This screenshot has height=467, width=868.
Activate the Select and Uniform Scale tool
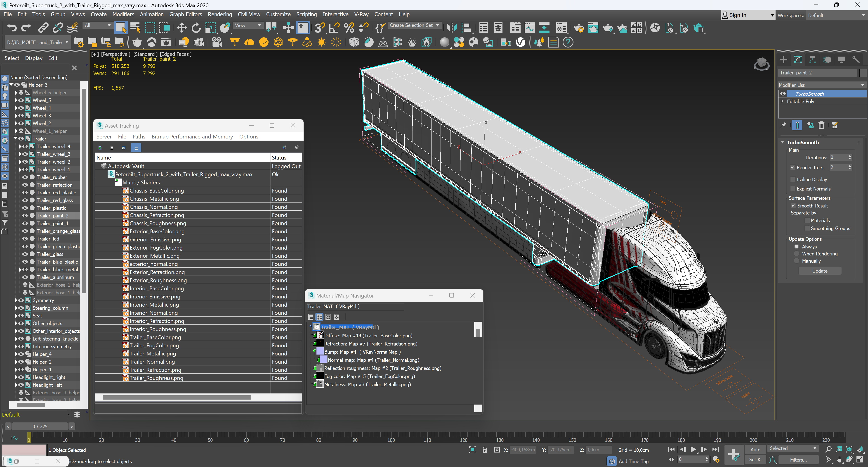coord(211,28)
